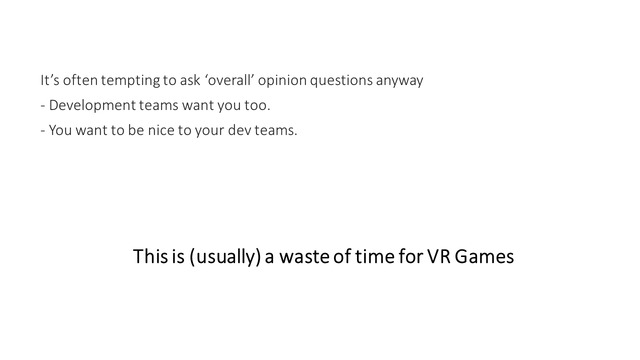The image size is (640, 360).
Task: Click the word 'Development' in the first bullet
Action: 92,106
